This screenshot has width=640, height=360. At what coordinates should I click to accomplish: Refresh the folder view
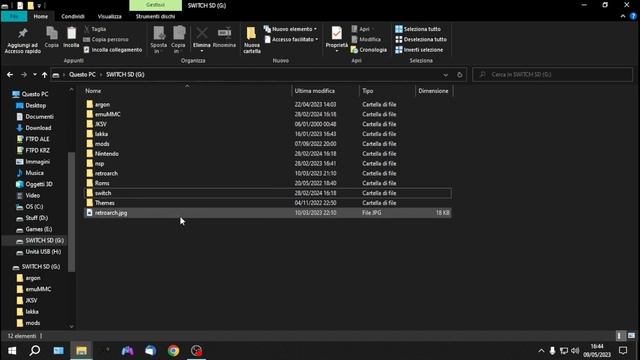pyautogui.click(x=460, y=75)
